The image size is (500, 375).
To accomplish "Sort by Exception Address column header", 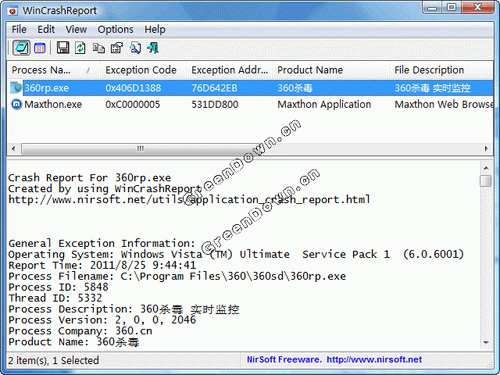I will [x=229, y=70].
